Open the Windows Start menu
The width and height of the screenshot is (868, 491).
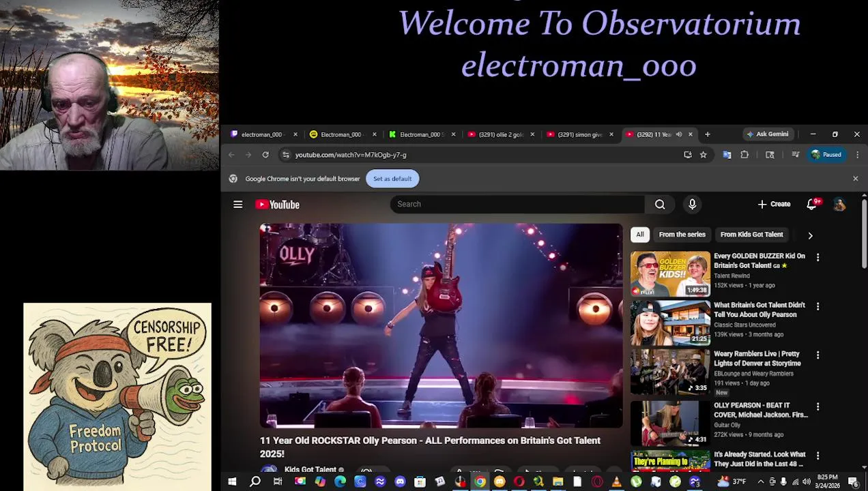pos(232,482)
